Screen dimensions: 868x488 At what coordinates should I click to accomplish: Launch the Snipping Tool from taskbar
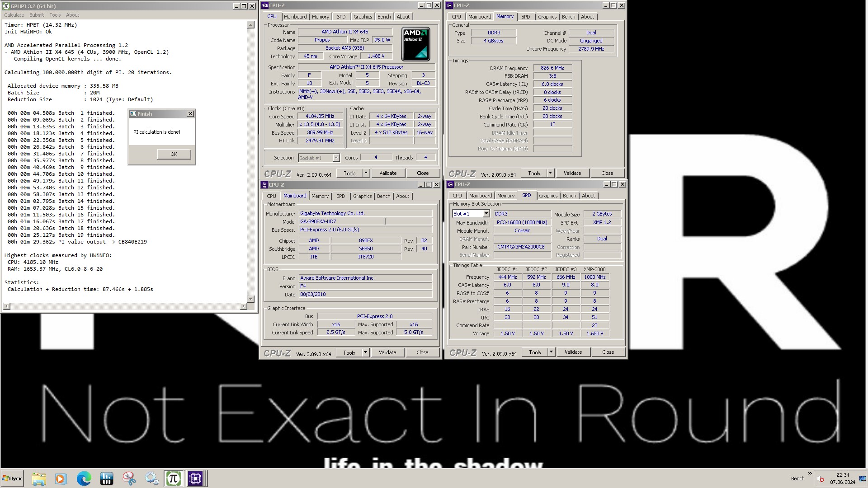[x=129, y=479]
